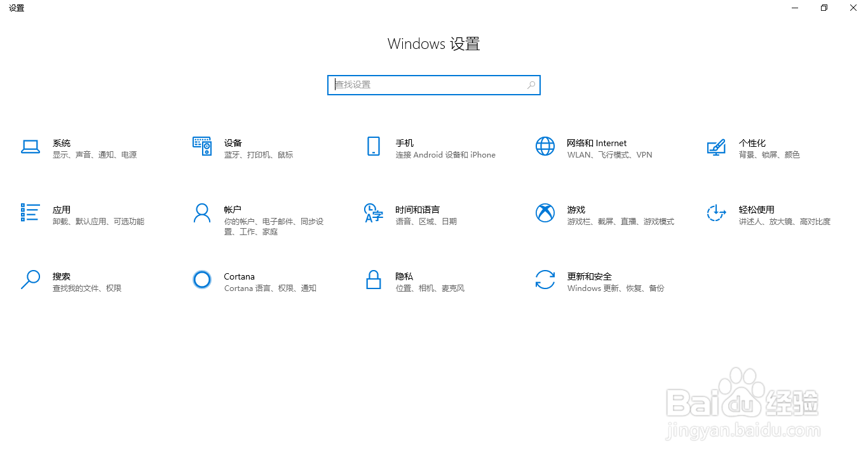Click the 设备 category title

pyautogui.click(x=233, y=143)
